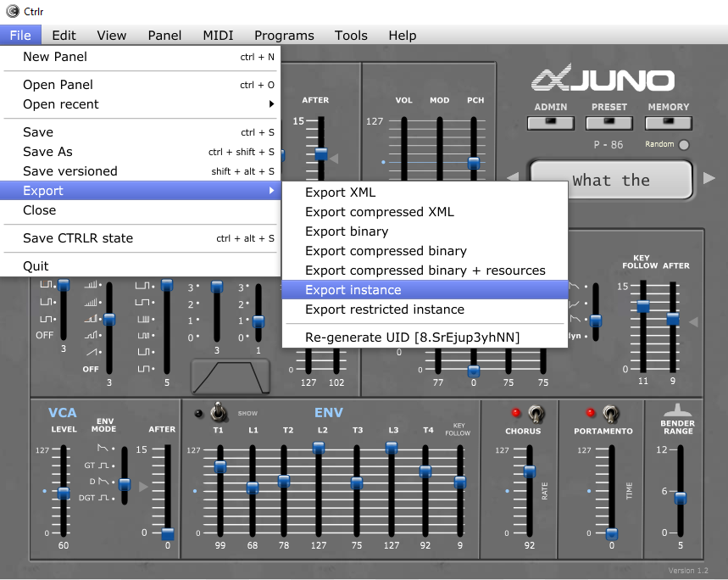Choose Export binary option
This screenshot has width=728, height=580.
(x=425, y=231)
